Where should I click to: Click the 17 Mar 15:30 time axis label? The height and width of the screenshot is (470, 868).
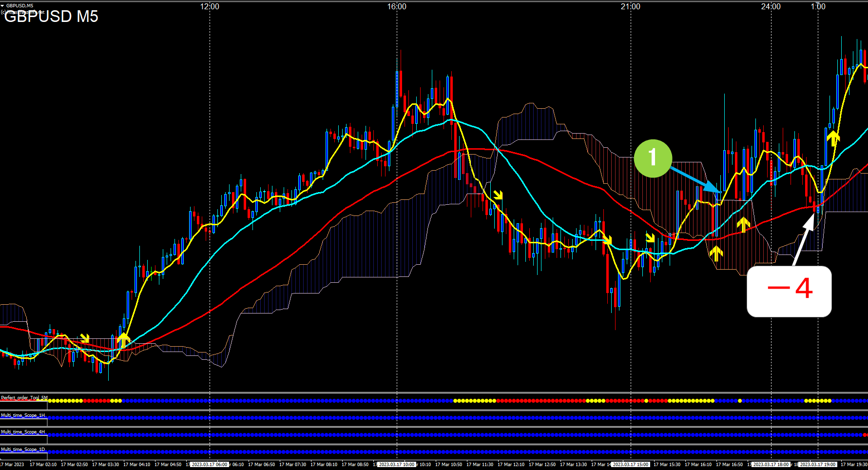point(667,465)
